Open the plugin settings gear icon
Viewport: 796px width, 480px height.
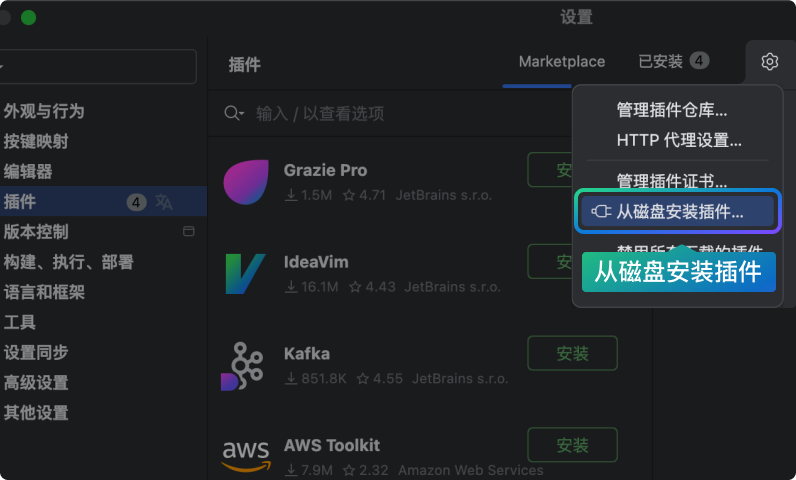pyautogui.click(x=770, y=61)
